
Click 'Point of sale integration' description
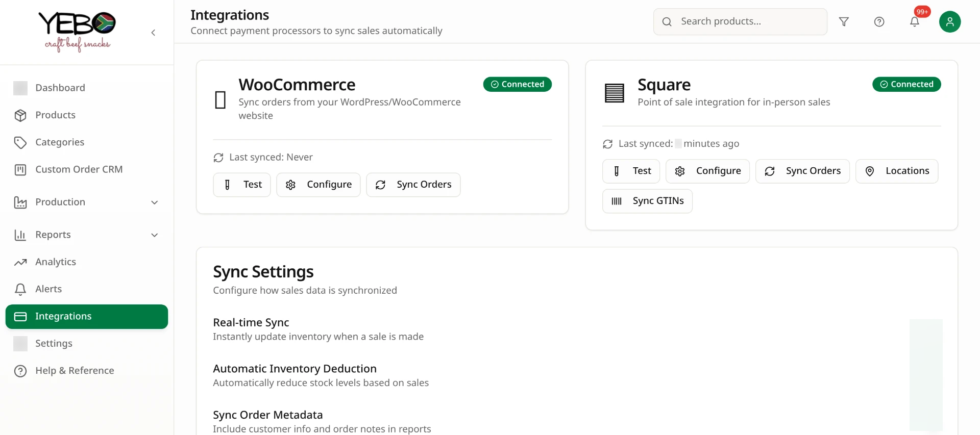click(734, 102)
